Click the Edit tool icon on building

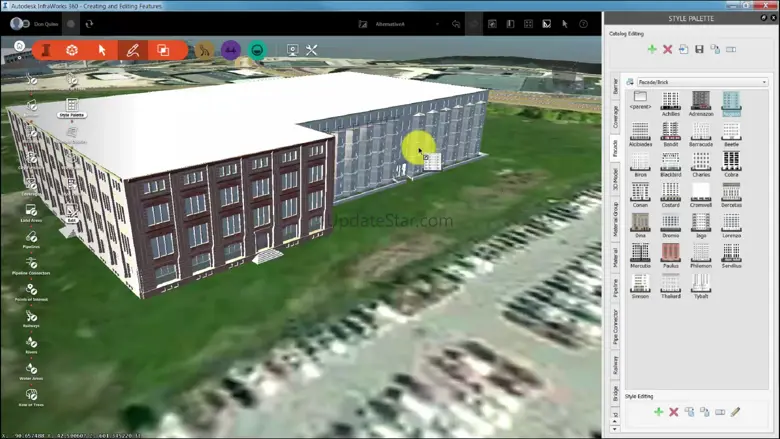pos(72,211)
